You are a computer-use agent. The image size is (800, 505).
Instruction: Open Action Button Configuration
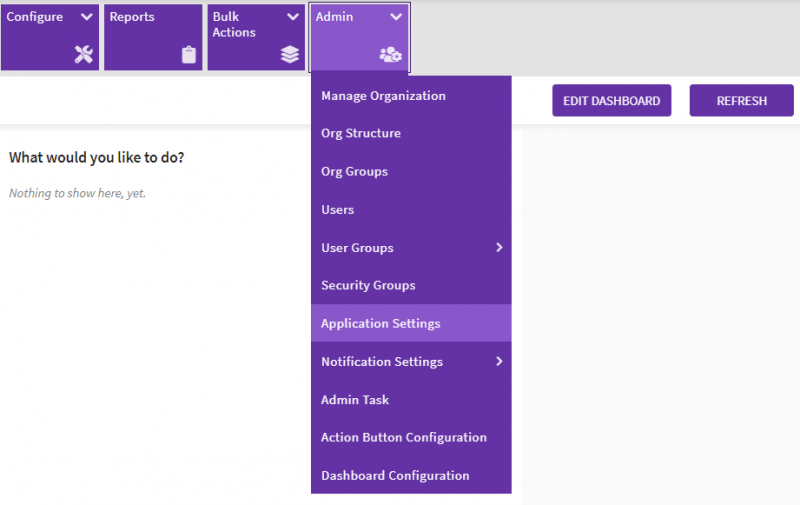(403, 438)
